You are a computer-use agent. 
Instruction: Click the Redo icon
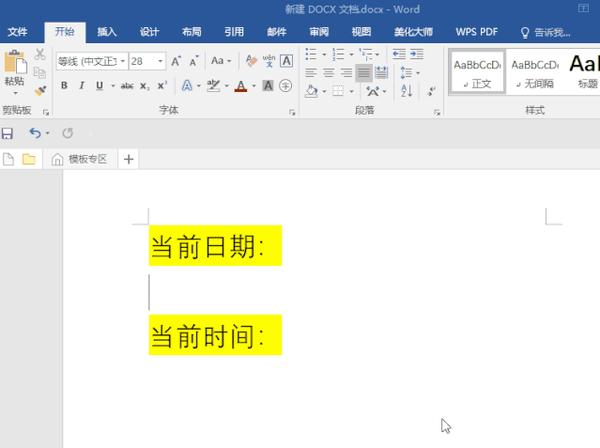tap(68, 133)
